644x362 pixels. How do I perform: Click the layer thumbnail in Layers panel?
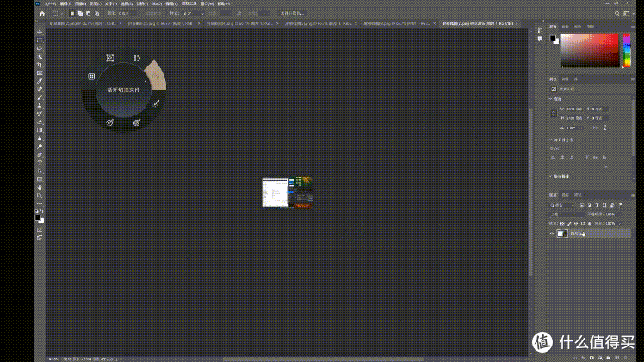point(562,234)
